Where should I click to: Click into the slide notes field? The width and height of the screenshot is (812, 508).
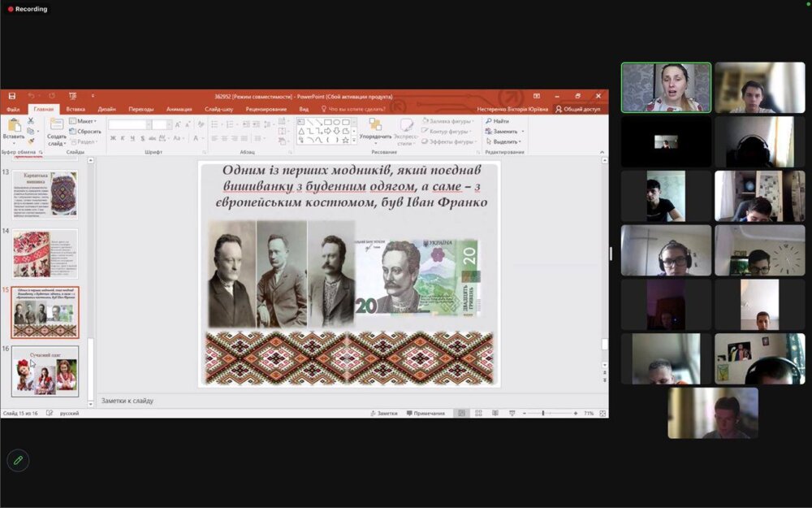pyautogui.click(x=352, y=401)
